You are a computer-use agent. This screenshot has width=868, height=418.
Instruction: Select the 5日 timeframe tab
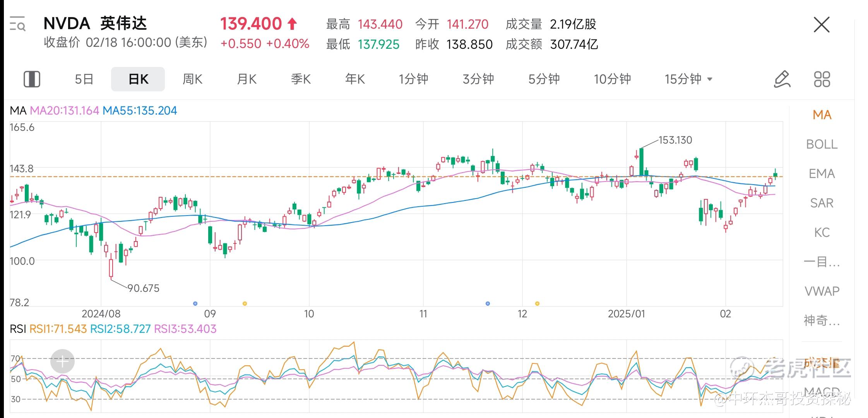pyautogui.click(x=84, y=79)
